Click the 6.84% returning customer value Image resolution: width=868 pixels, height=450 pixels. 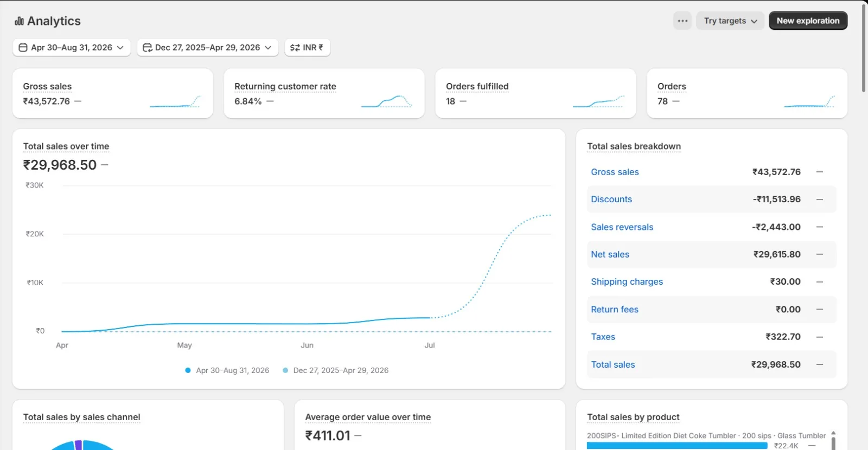[x=248, y=101]
